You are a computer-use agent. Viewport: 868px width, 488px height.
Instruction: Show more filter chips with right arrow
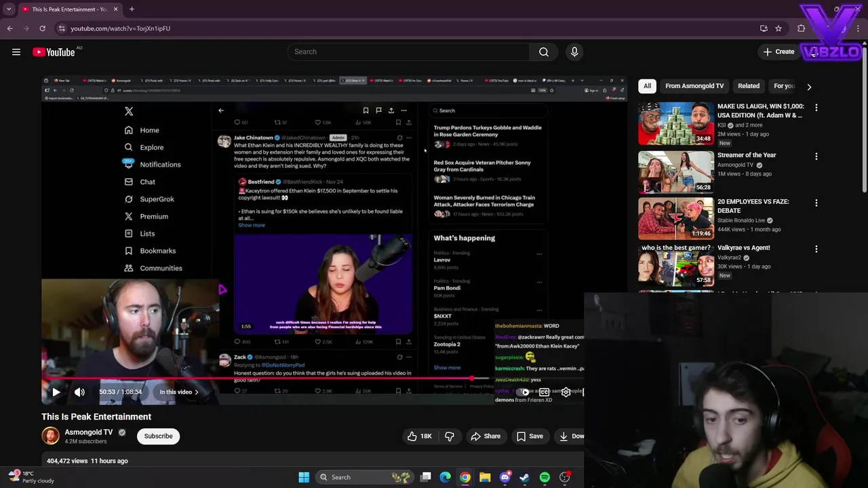pyautogui.click(x=809, y=86)
